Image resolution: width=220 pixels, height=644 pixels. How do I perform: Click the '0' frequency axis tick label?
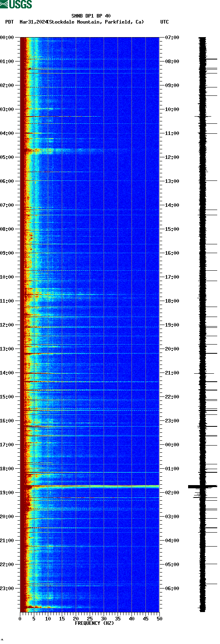click(x=20, y=619)
